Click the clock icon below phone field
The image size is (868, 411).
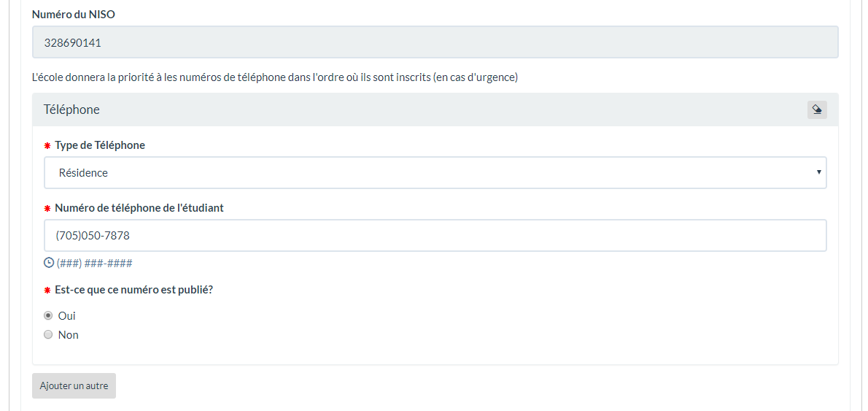coord(49,263)
